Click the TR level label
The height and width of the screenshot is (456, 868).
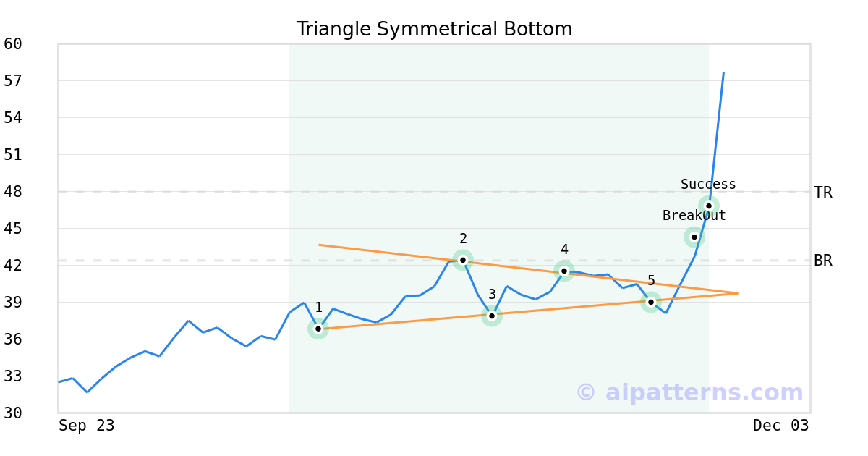pyautogui.click(x=823, y=193)
